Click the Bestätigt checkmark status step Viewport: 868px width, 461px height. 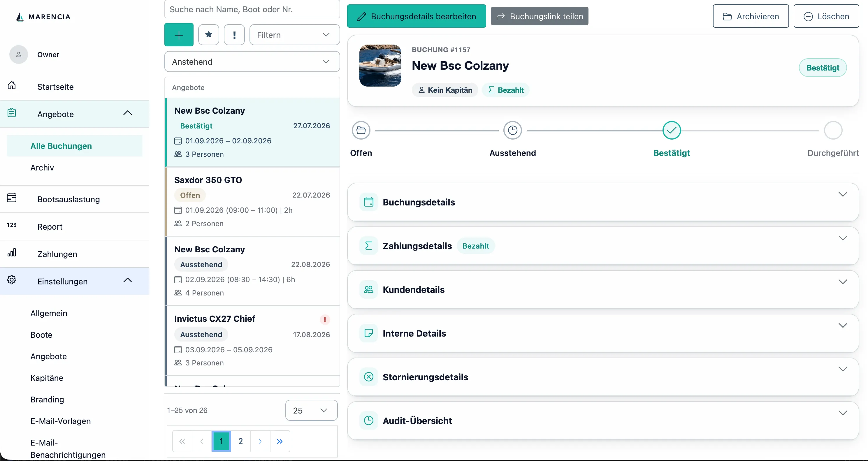pos(672,131)
